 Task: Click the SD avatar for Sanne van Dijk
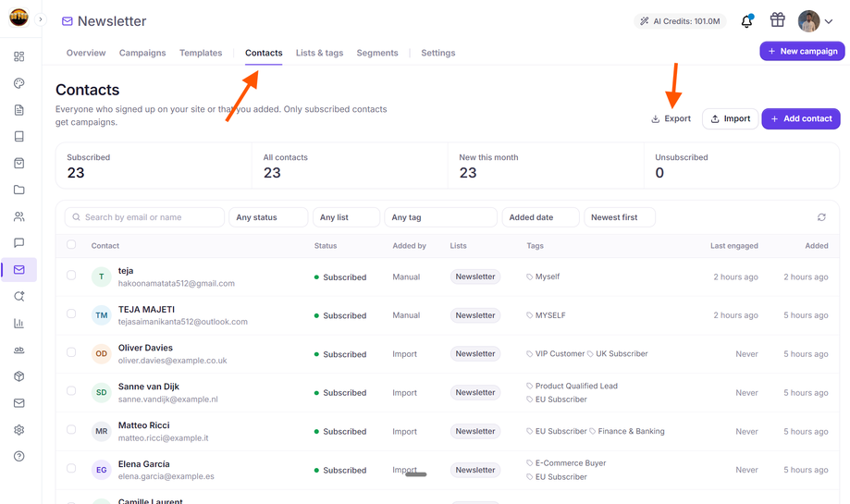coord(102,392)
